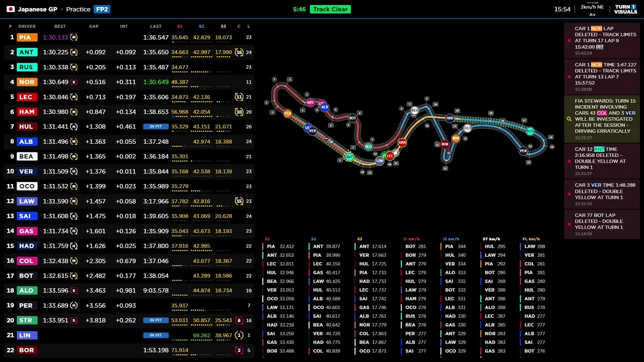
Task: Click HUL 295 in the ST km/h list
Action: [495, 247]
